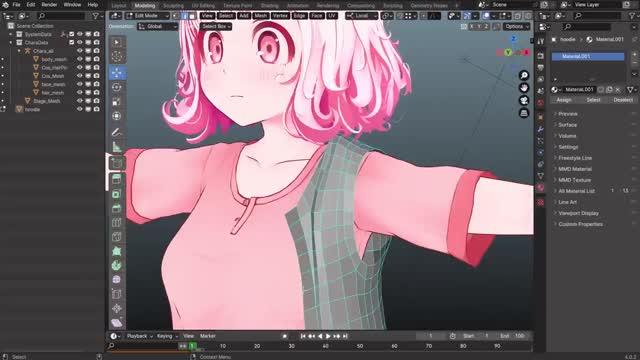Uncheck the CharaData collection checkbox
The width and height of the screenshot is (640, 360).
[x=72, y=42]
